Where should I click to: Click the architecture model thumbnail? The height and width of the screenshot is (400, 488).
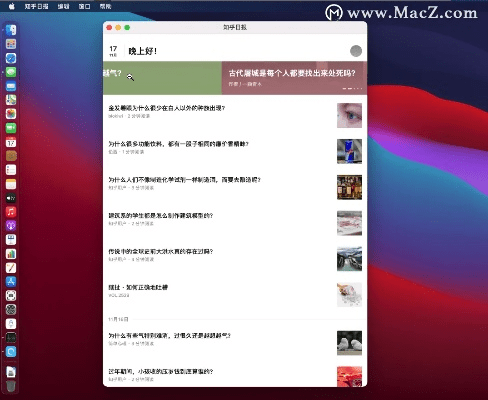pyautogui.click(x=349, y=223)
